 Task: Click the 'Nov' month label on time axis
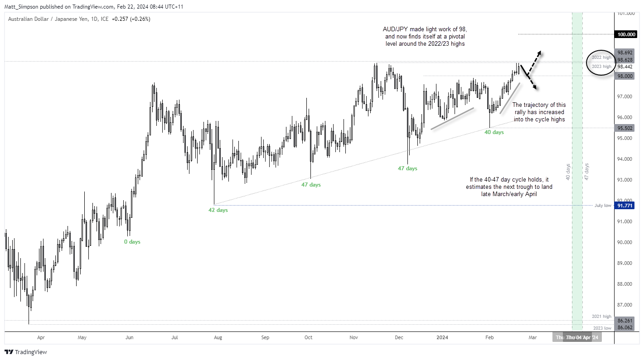[x=354, y=337]
